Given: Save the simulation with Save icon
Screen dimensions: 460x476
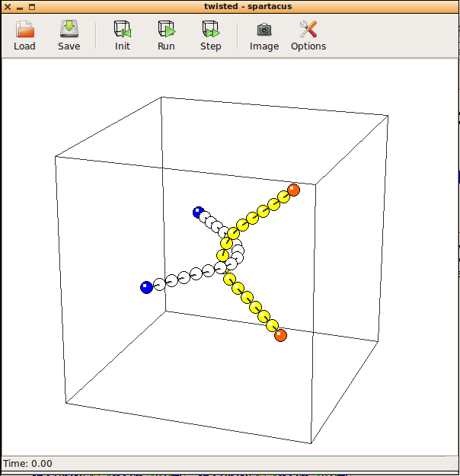Looking at the screenshot, I should [69, 29].
